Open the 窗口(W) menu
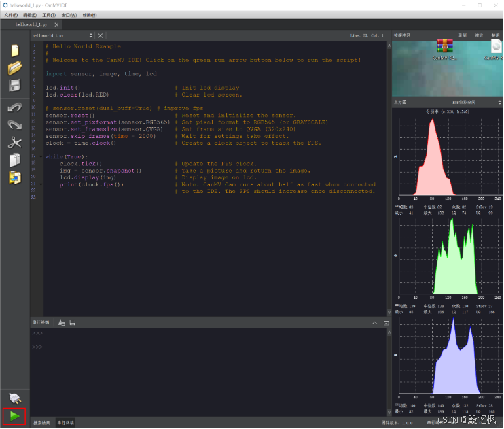This screenshot has height=429, width=504. click(x=69, y=15)
